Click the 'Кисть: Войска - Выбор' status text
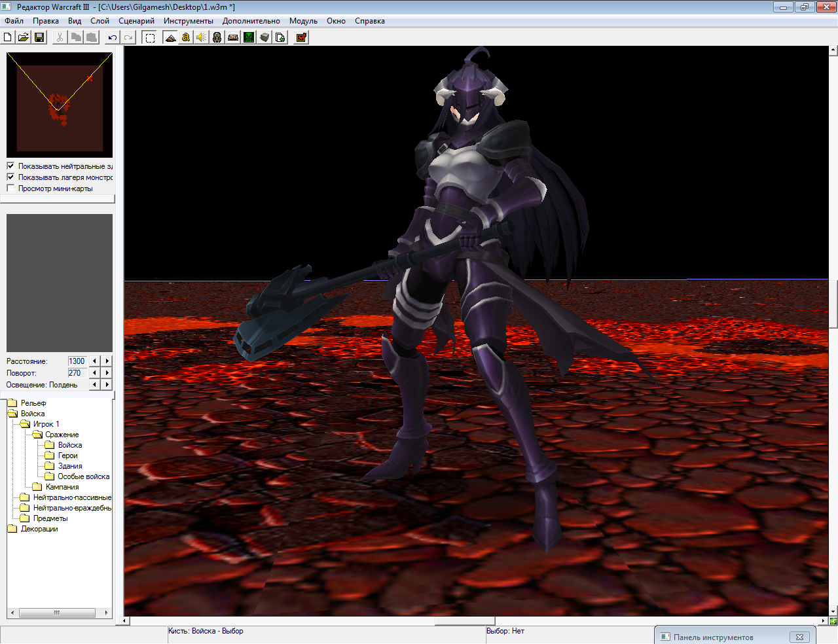 click(206, 631)
